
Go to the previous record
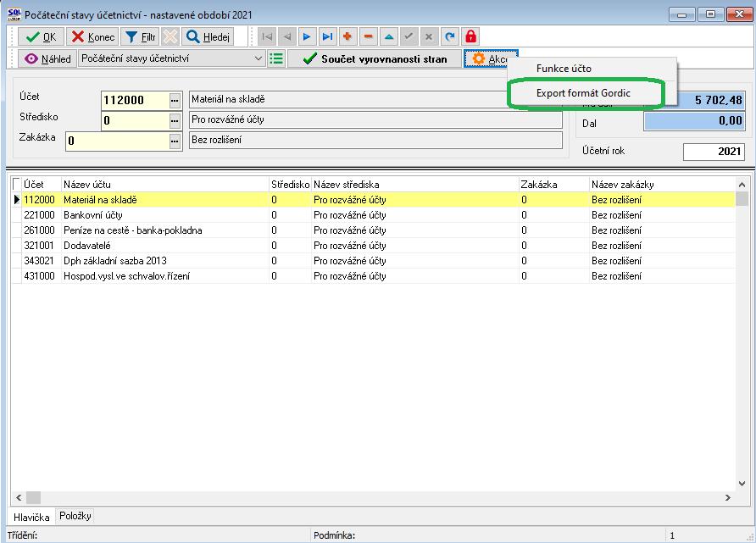[x=286, y=36]
